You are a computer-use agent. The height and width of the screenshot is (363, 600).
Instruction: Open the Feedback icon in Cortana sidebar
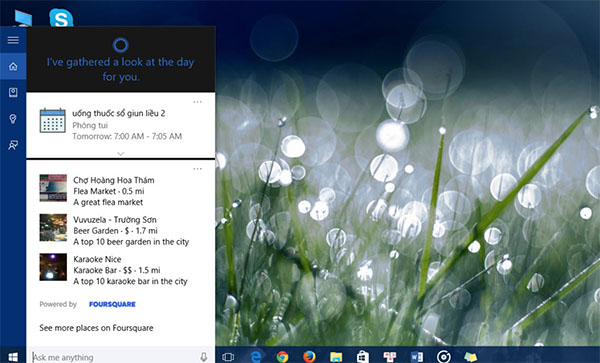[13, 145]
